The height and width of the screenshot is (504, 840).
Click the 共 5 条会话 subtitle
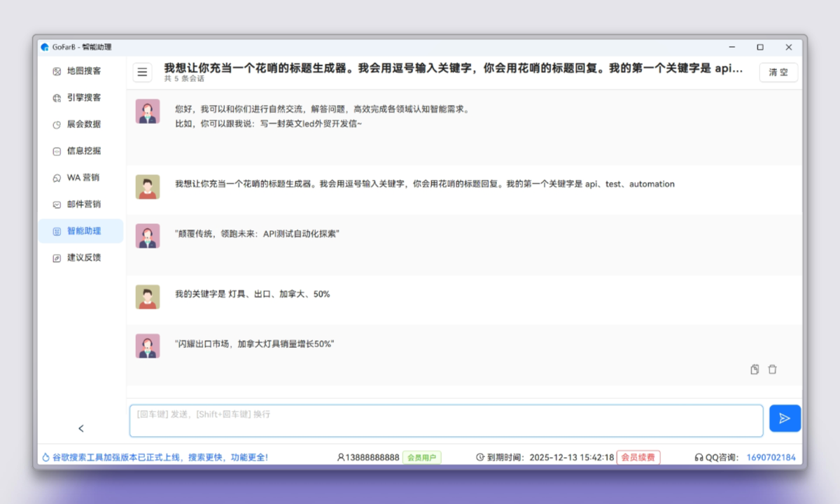(184, 78)
